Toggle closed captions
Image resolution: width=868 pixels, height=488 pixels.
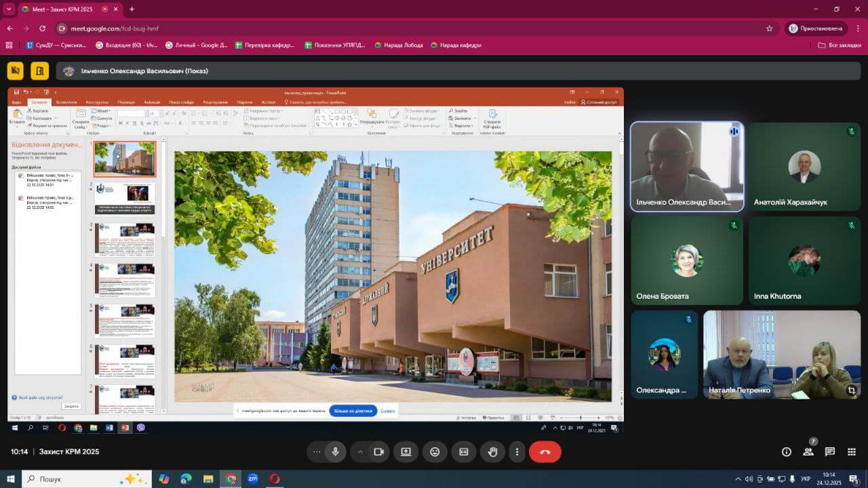(464, 452)
